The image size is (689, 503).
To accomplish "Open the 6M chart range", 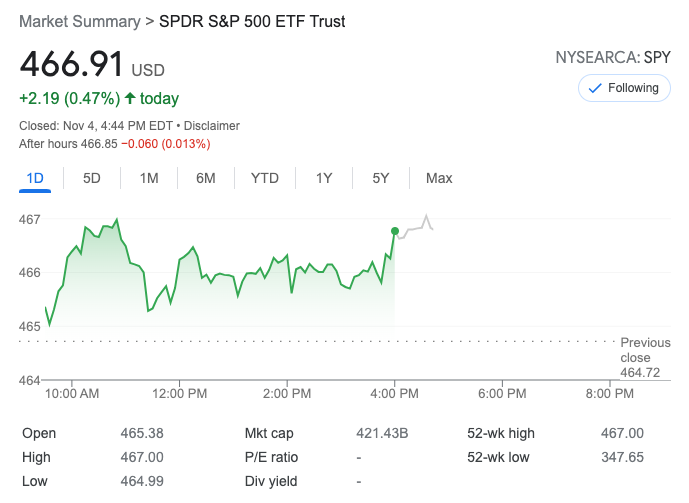I will [206, 178].
